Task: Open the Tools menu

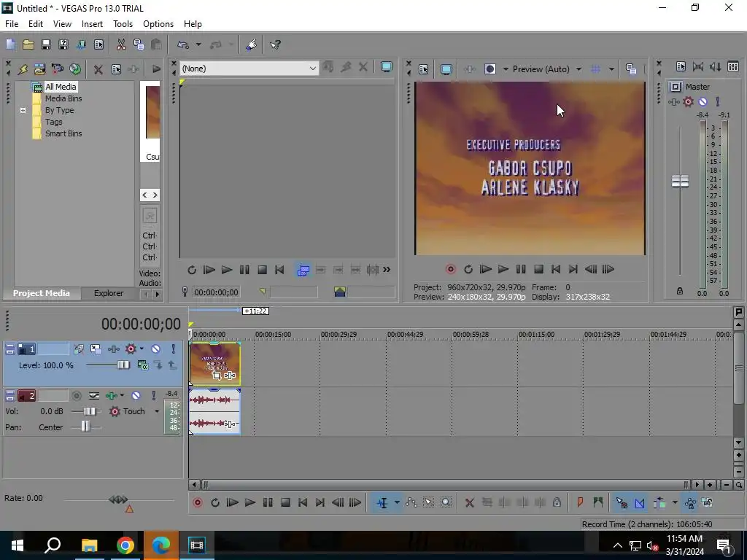Action: tap(123, 24)
